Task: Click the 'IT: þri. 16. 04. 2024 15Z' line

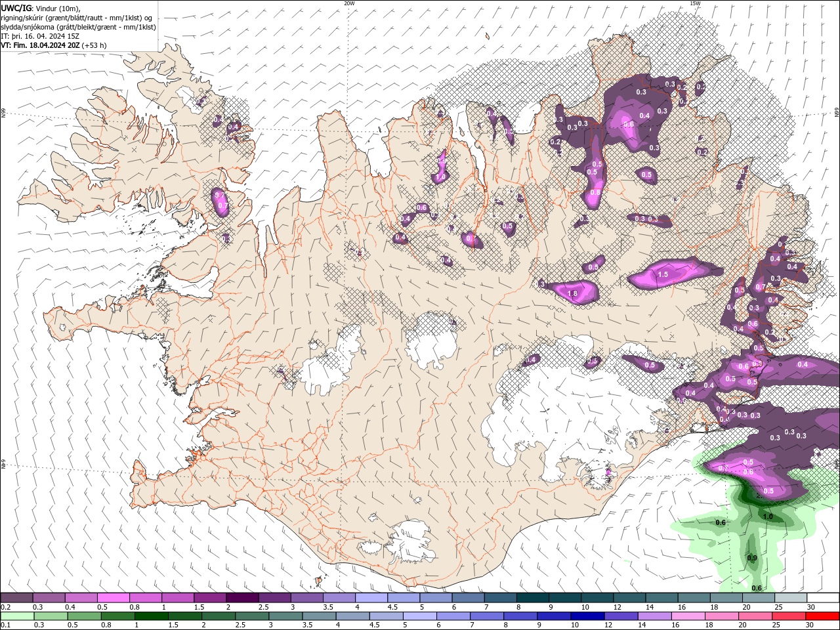Action: coord(40,36)
